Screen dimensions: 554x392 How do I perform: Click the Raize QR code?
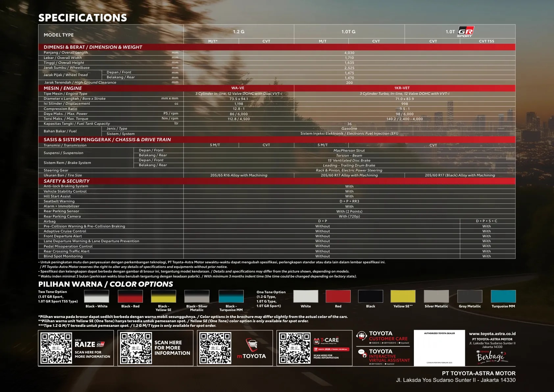pyautogui.click(x=56, y=348)
